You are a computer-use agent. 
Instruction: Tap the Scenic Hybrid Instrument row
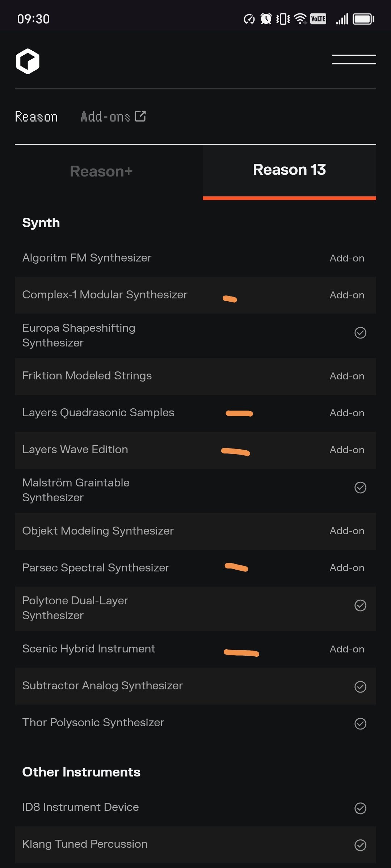click(89, 649)
